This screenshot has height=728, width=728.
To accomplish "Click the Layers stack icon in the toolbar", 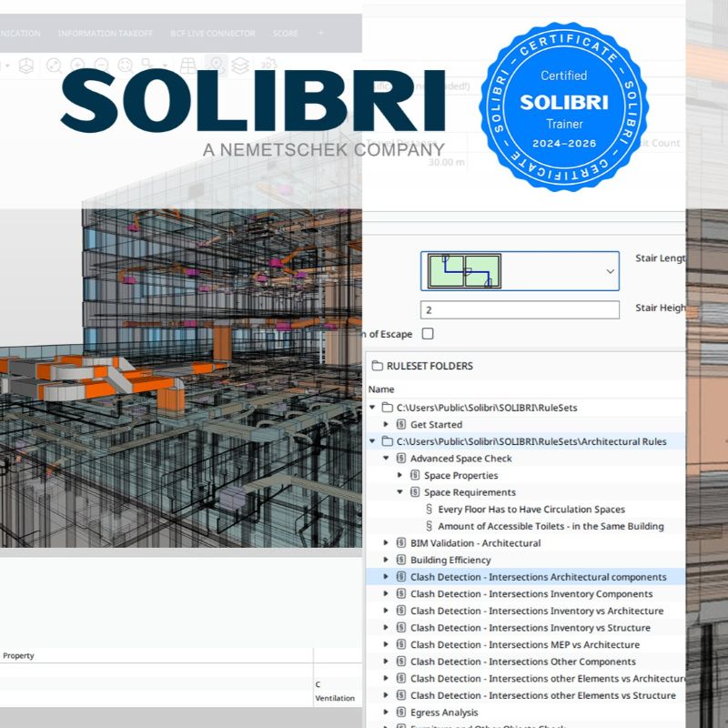I will point(239,66).
